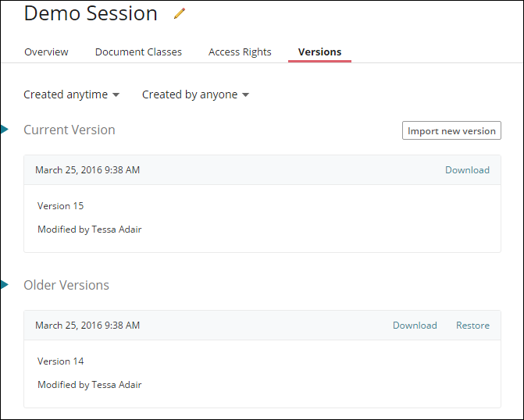Click the Older Versions heading

point(66,286)
